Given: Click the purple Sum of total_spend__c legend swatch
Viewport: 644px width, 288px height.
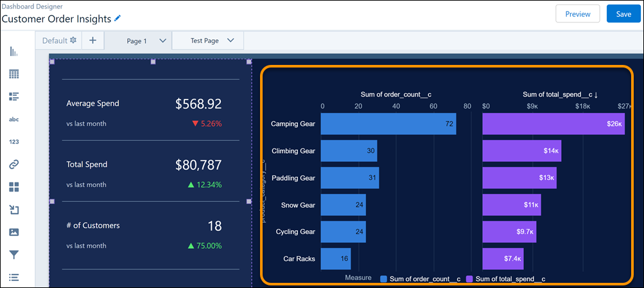Looking at the screenshot, I should (x=471, y=279).
